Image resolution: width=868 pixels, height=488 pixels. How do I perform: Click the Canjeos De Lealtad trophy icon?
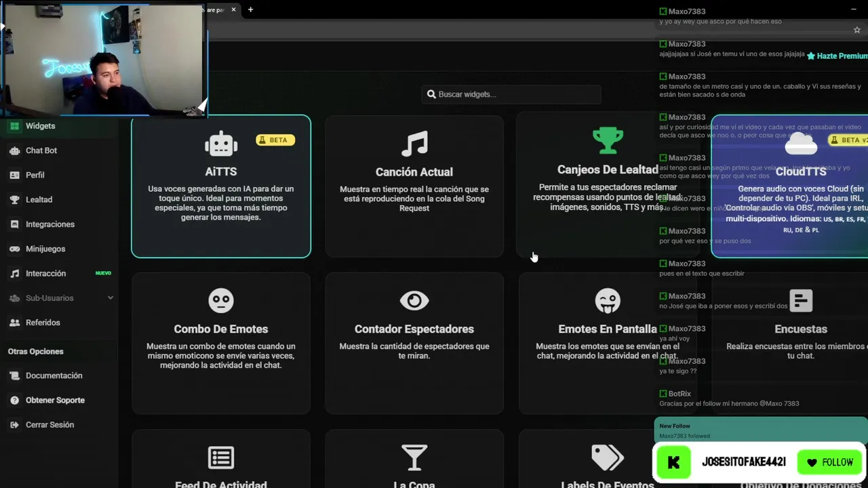(x=608, y=141)
